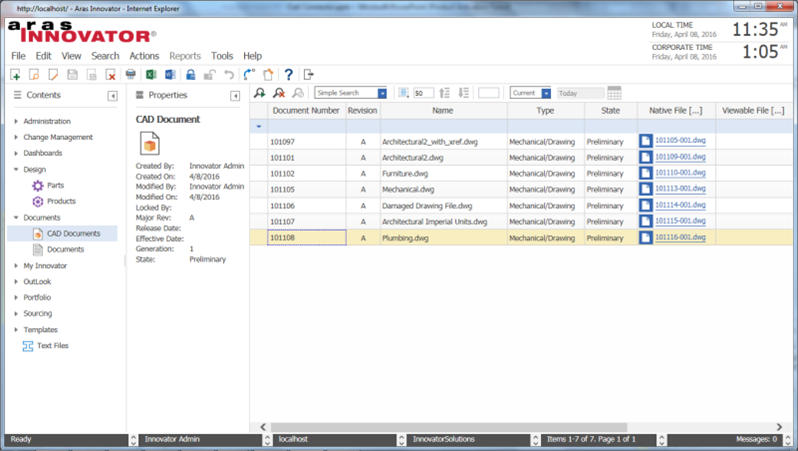
Task: Export to Excel using the green icon
Action: click(151, 75)
